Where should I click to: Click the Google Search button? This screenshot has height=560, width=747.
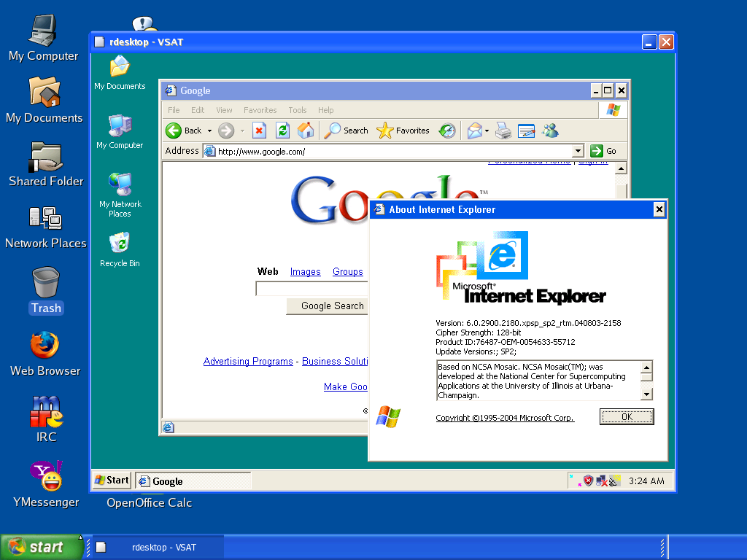(328, 306)
